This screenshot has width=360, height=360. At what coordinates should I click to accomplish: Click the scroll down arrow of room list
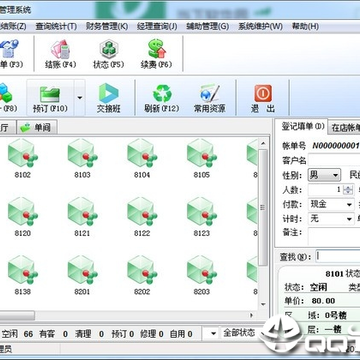pos(263,304)
